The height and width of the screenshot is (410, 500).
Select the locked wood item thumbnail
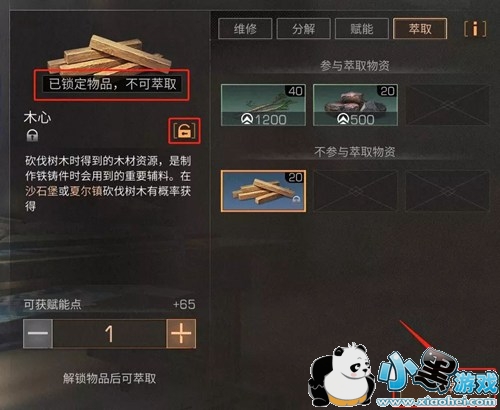pos(263,191)
